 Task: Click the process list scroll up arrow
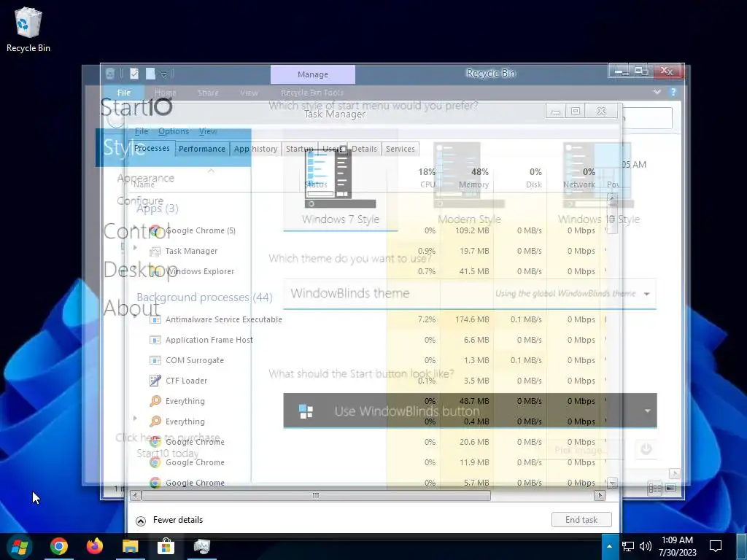tap(612, 198)
